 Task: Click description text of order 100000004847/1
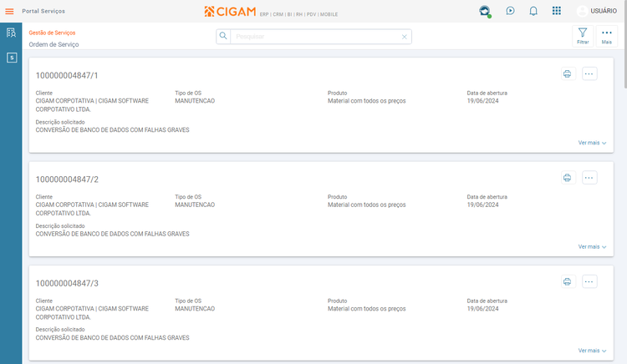(112, 130)
